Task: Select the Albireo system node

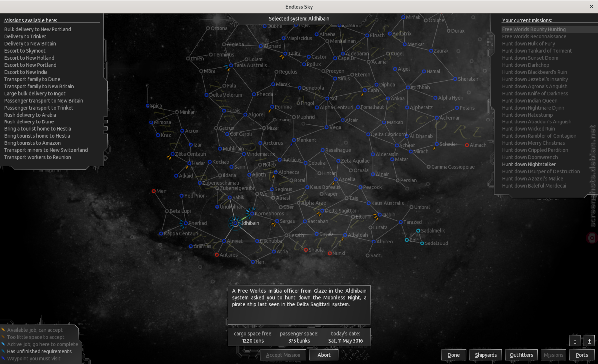Action: [x=374, y=242]
